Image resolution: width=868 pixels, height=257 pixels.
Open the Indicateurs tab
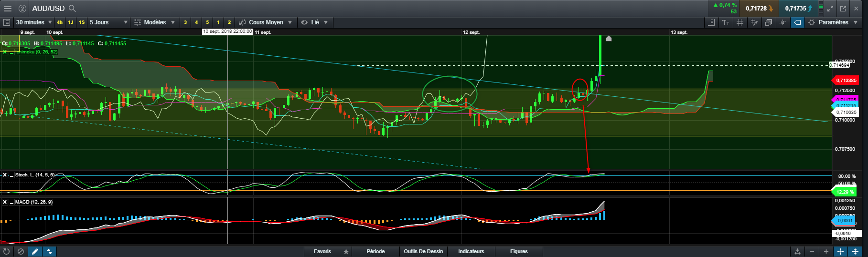(471, 251)
